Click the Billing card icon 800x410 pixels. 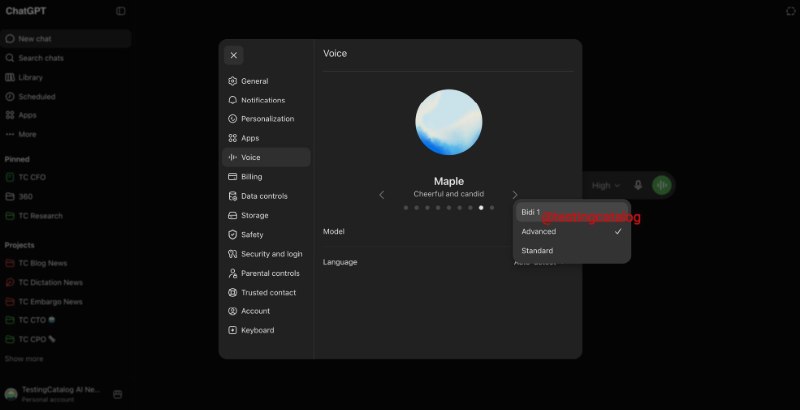(x=233, y=176)
